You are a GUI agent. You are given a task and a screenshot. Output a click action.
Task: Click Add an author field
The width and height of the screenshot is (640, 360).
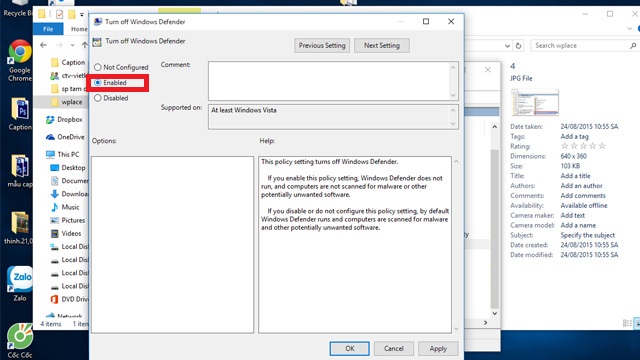(581, 186)
